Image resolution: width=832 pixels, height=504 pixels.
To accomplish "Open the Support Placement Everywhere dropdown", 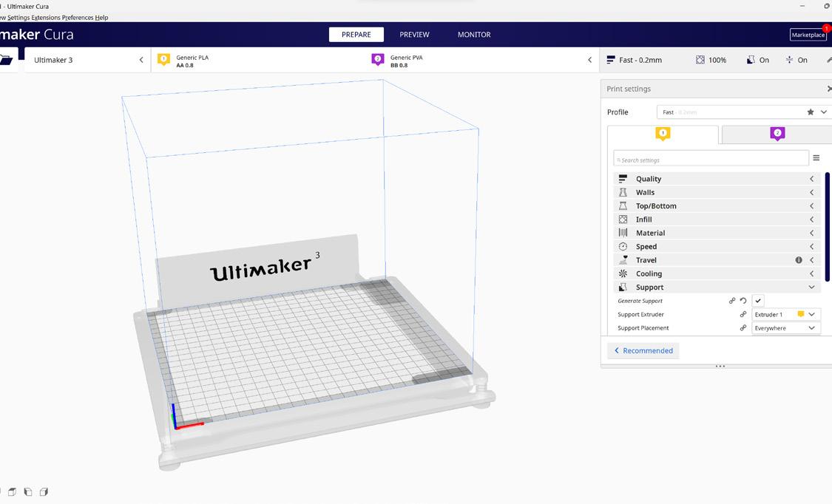I will click(786, 328).
